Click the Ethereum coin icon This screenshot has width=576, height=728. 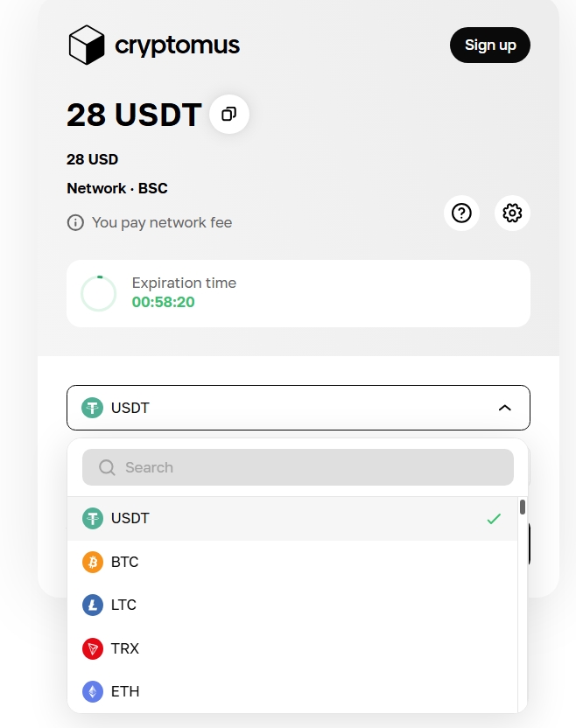click(x=93, y=691)
